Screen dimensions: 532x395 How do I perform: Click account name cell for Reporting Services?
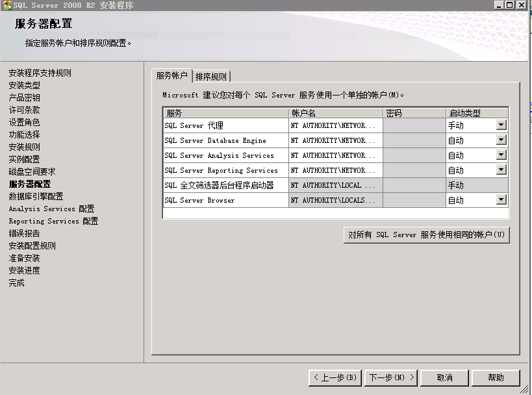(336, 170)
